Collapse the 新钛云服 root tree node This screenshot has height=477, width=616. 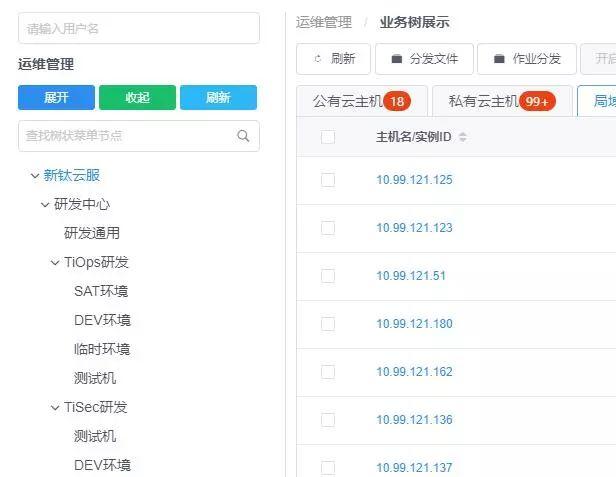point(35,176)
